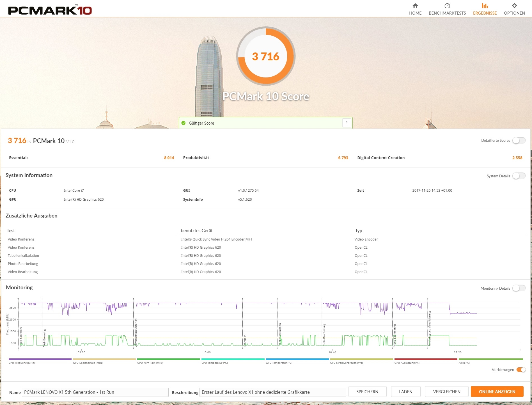Viewport: 532px width, 405px height.
Task: Click the Speichern button
Action: 367,392
